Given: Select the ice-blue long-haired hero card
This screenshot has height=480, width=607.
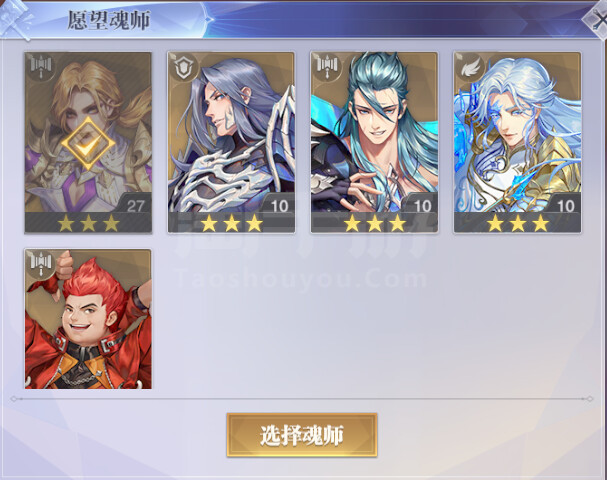Looking at the screenshot, I should tap(518, 142).
